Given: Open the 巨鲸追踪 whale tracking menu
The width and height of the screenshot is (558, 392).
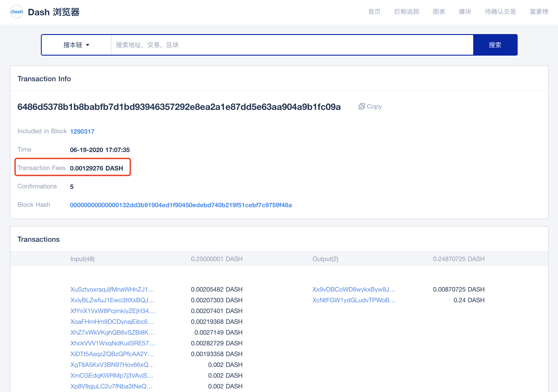Looking at the screenshot, I should tap(406, 12).
